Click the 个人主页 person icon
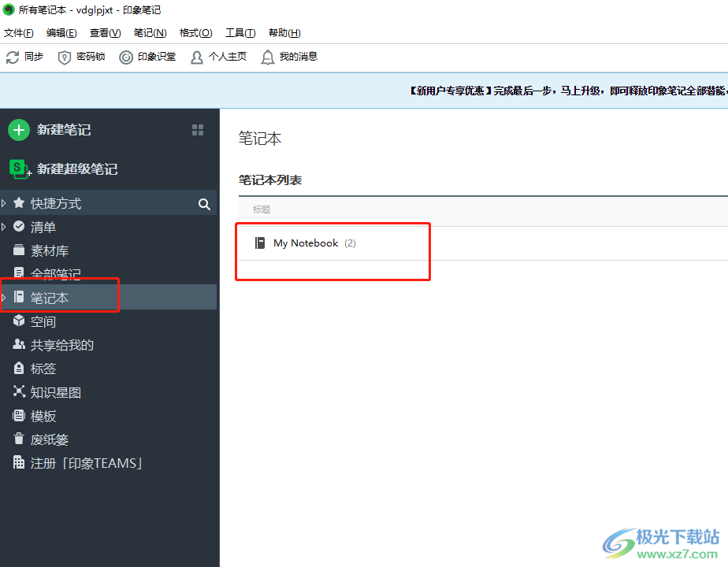The width and height of the screenshot is (728, 567). pyautogui.click(x=197, y=57)
